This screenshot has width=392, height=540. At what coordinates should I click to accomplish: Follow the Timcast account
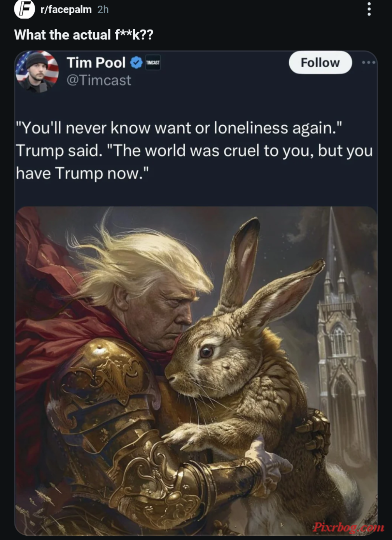tap(320, 62)
